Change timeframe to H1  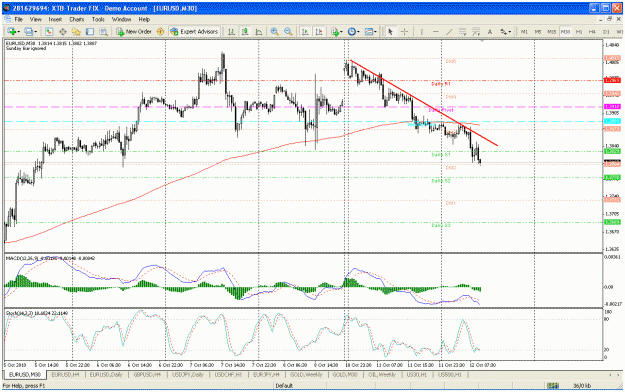click(579, 32)
